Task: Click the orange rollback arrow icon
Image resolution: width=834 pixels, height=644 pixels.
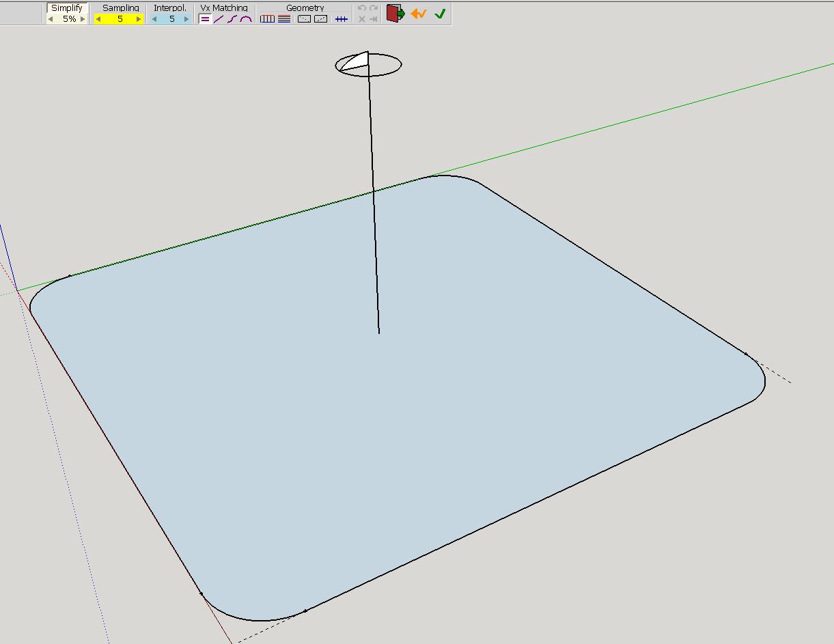Action: coord(419,14)
